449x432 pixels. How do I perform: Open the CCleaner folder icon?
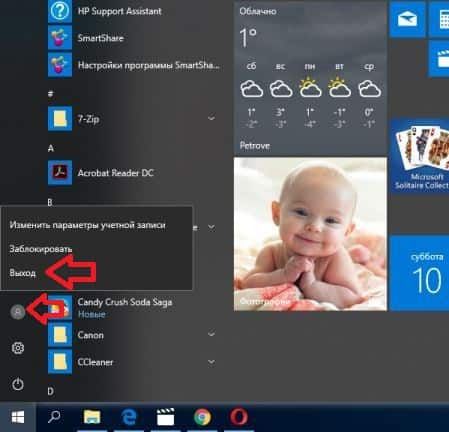point(60,362)
